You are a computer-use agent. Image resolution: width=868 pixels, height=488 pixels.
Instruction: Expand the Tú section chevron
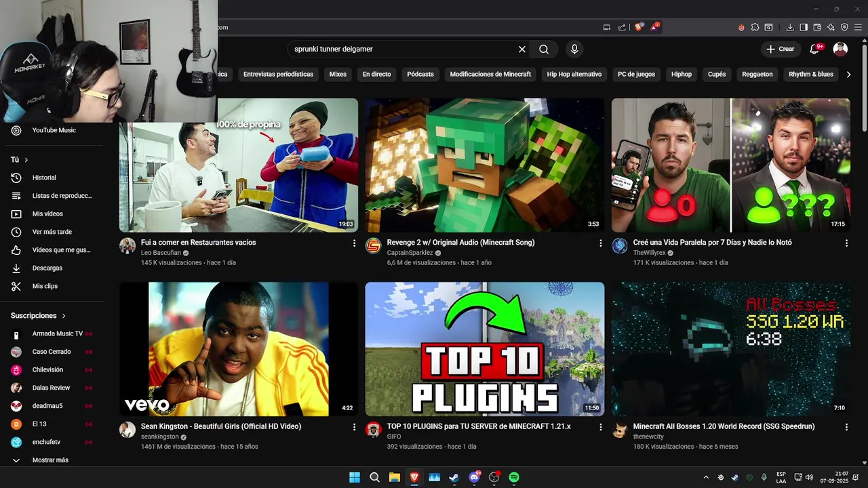click(26, 160)
